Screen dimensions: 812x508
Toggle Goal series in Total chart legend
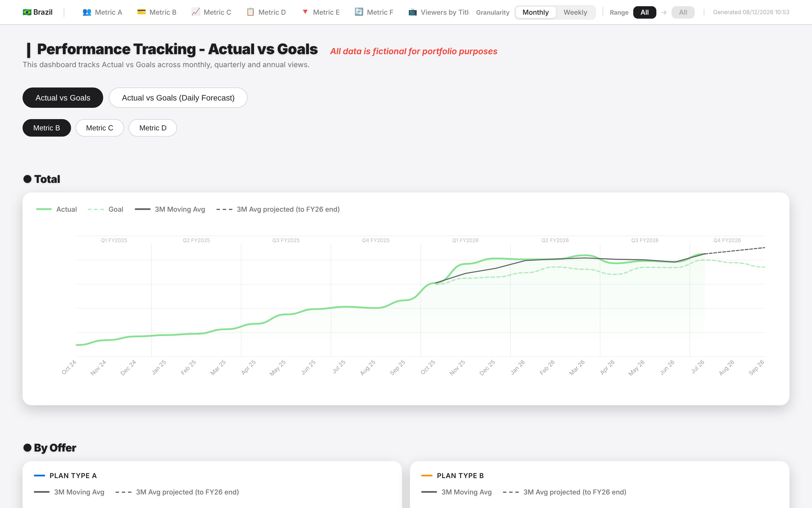[105, 209]
